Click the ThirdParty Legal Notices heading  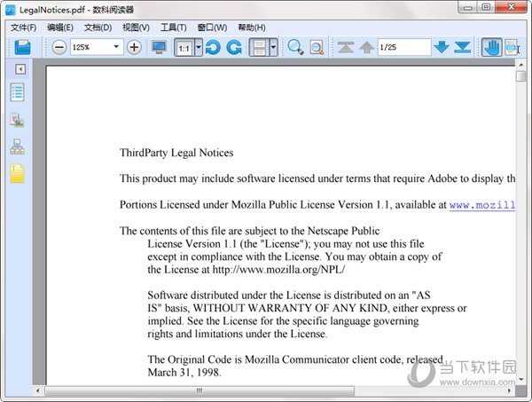176,153
